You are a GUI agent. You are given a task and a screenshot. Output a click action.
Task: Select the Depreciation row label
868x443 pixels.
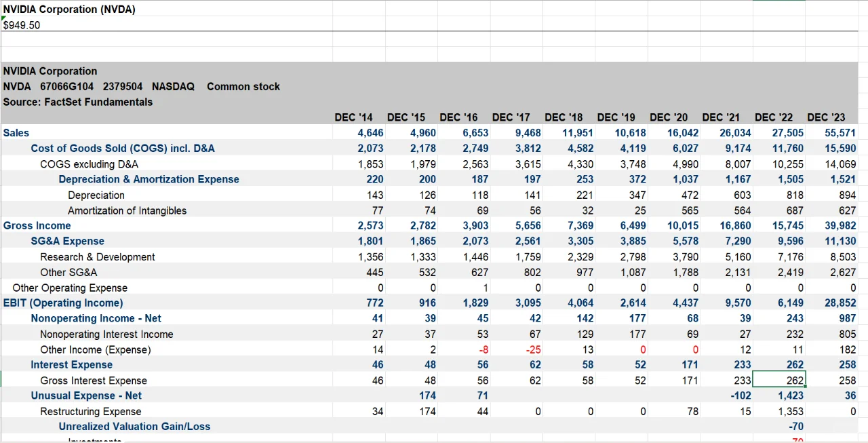coord(96,195)
